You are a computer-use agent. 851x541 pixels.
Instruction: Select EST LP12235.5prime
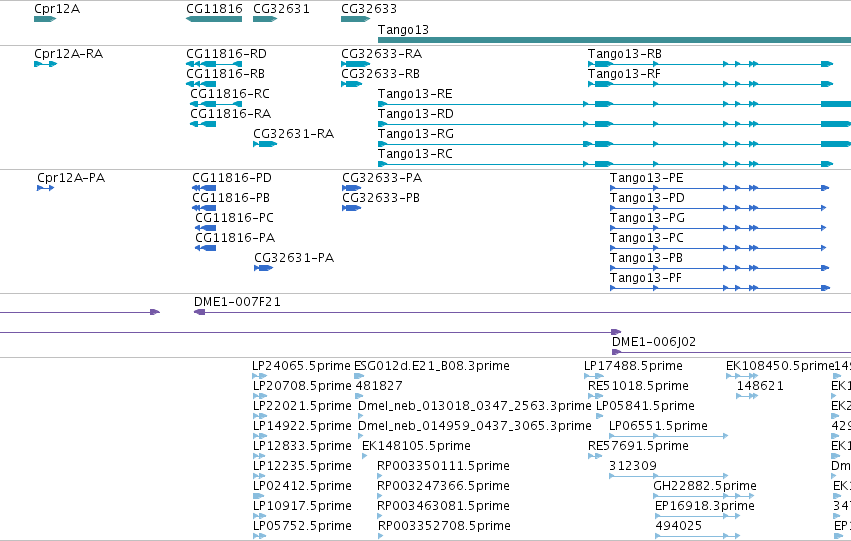[x=302, y=466]
